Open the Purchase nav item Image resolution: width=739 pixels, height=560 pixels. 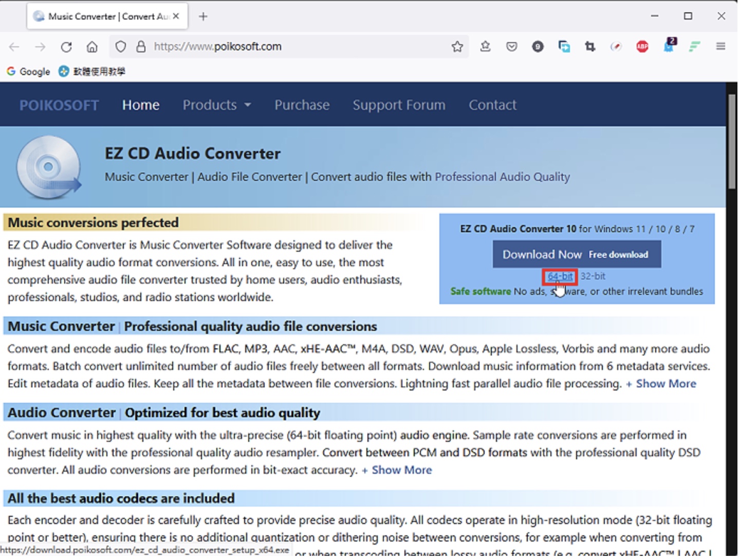302,105
